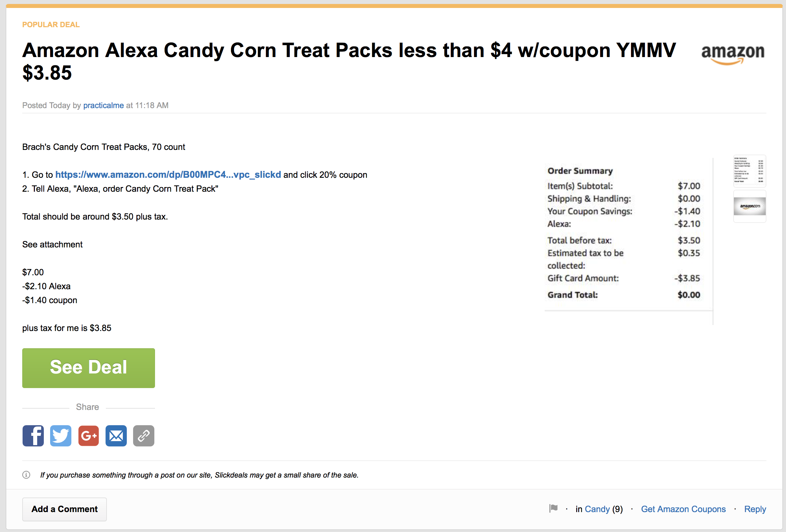Visit practicalme's profile page

tap(103, 105)
